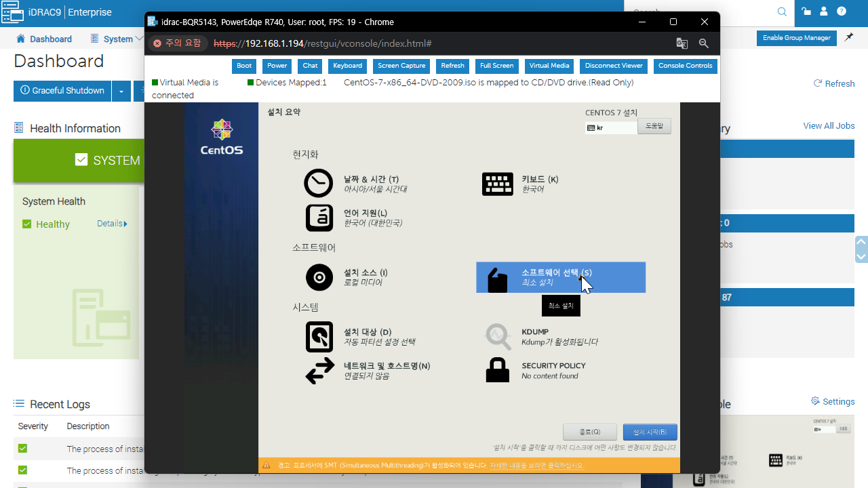Click the Severity column header
Screen dimensions: 868x488
tap(33, 426)
